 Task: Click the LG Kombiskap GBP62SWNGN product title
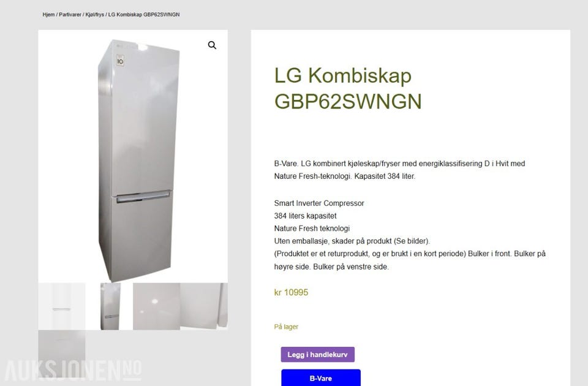pos(348,88)
